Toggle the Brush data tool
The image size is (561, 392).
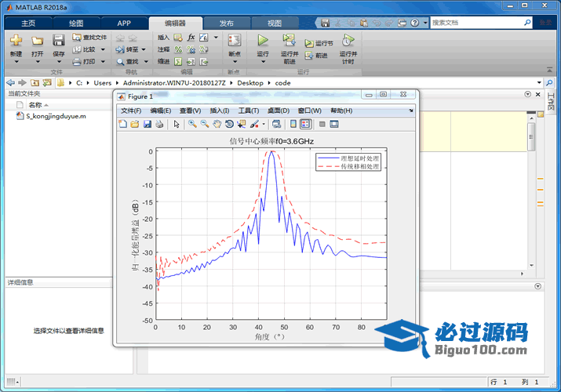254,124
